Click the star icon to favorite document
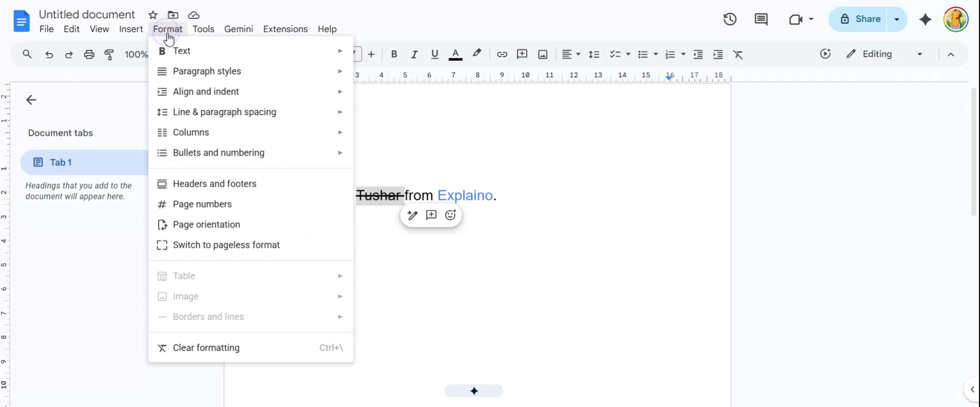Viewport: 980px width, 407px height. 152,15
